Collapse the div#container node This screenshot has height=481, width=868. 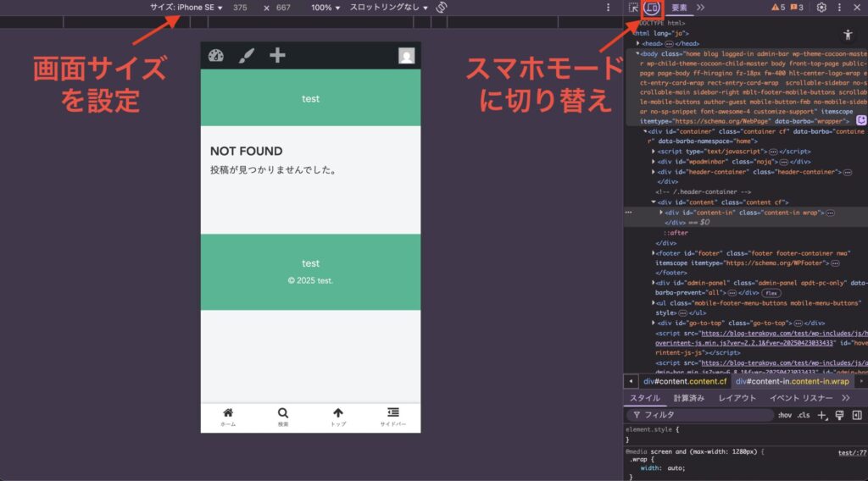[x=645, y=131]
